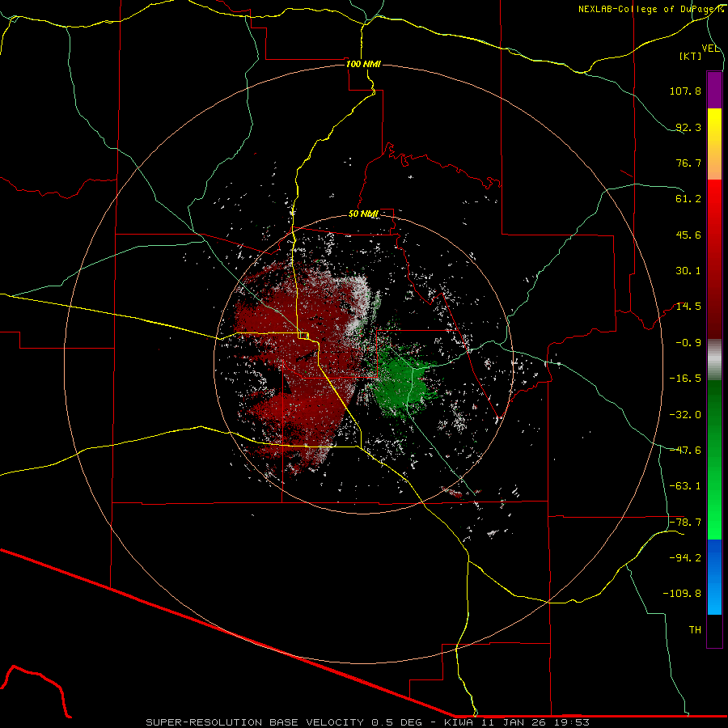Click the 50 NMI range ring label

(x=363, y=214)
